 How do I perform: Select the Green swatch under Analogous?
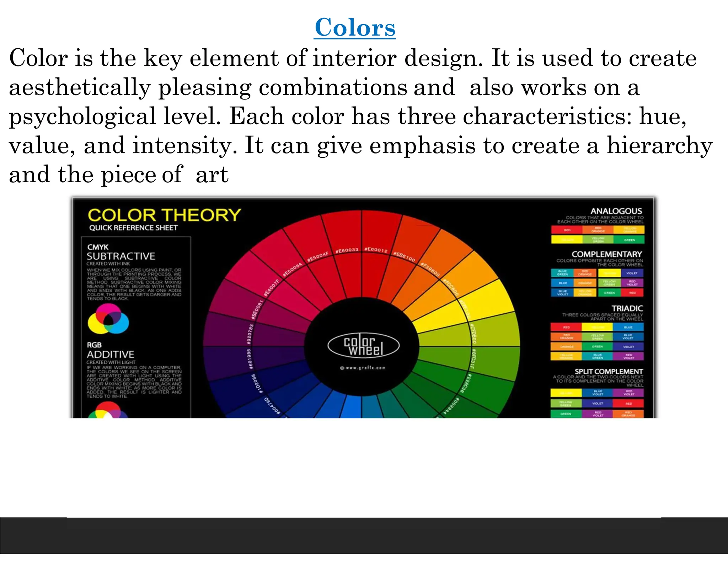[629, 240]
